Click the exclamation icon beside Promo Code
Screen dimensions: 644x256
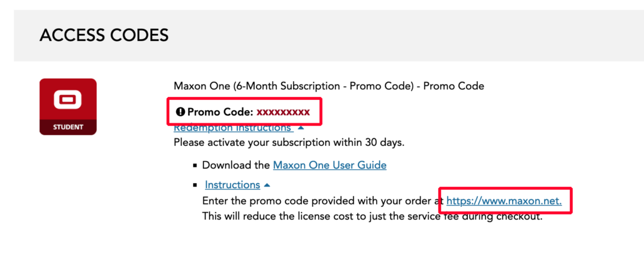180,112
